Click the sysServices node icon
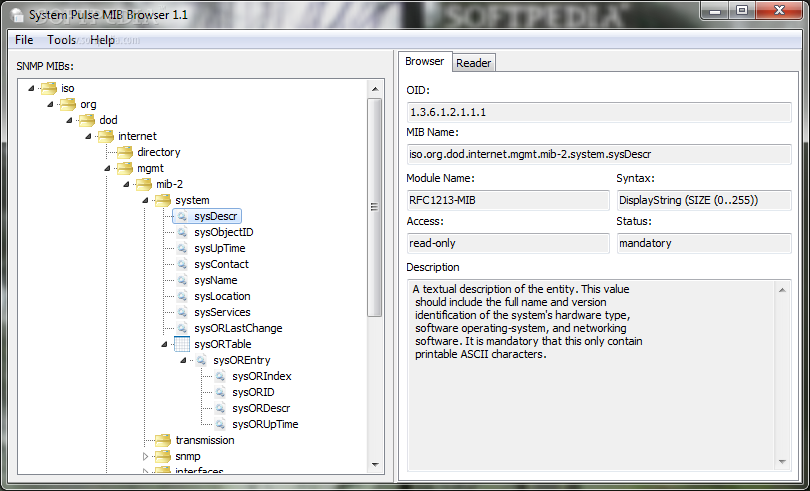 tap(182, 313)
